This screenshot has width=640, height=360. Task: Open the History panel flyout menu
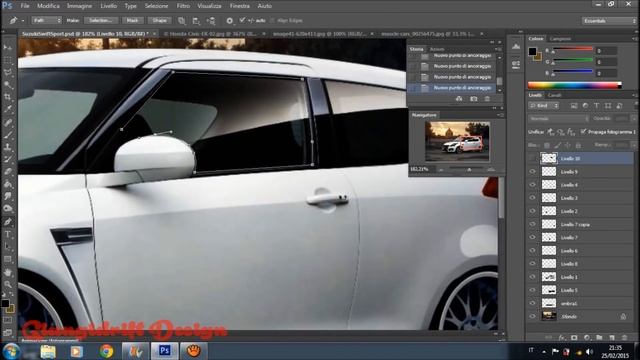tap(499, 49)
